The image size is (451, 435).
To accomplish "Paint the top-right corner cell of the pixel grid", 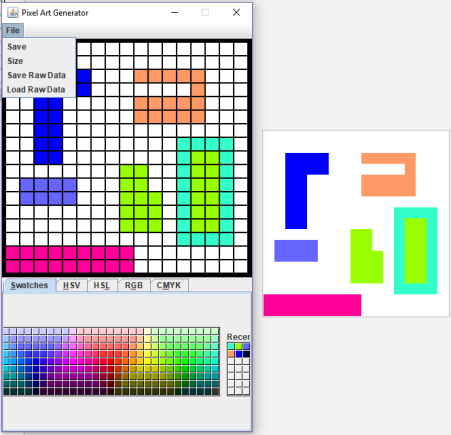I will coord(241,49).
